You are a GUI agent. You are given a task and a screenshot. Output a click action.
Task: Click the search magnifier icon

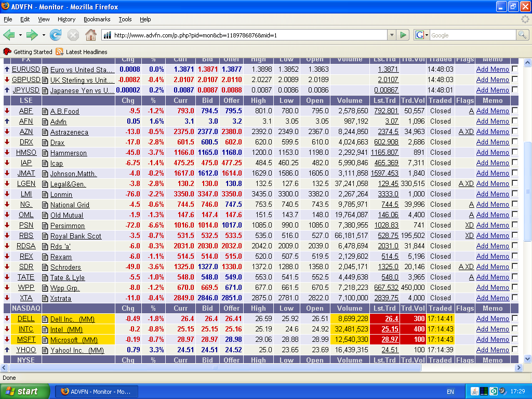click(x=522, y=35)
